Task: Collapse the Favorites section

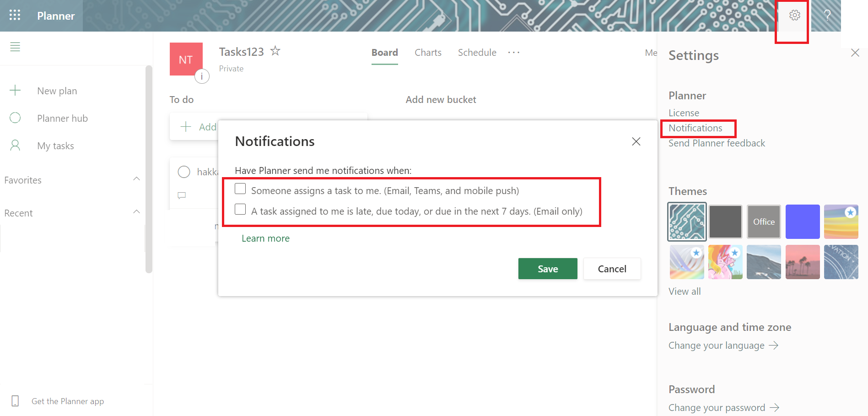Action: (136, 179)
